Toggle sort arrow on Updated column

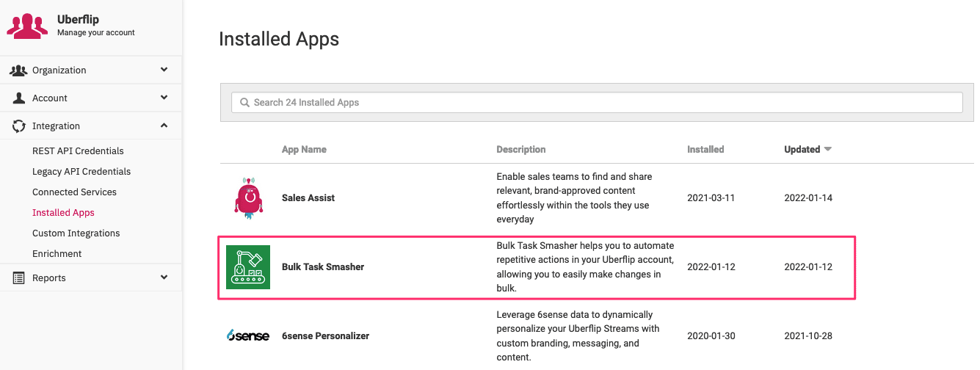tap(828, 150)
